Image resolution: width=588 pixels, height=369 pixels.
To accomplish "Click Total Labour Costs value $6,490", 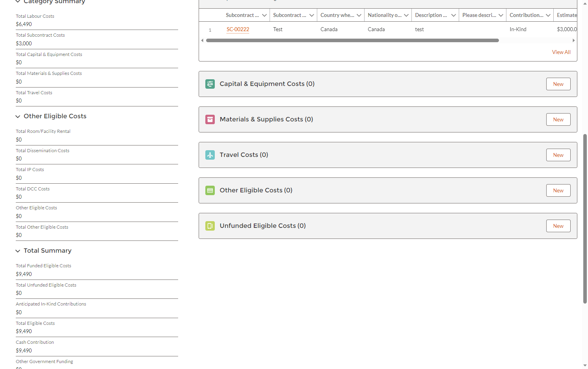I will [24, 24].
